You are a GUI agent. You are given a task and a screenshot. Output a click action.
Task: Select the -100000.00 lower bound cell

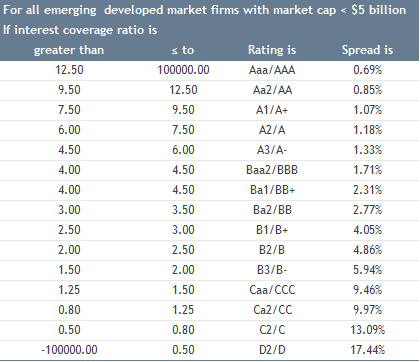(x=69, y=350)
